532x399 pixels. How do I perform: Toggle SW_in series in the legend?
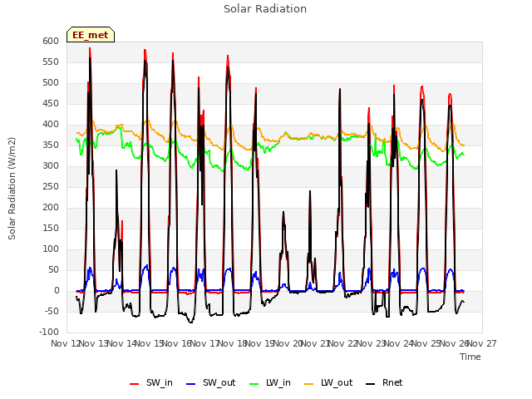(x=151, y=382)
